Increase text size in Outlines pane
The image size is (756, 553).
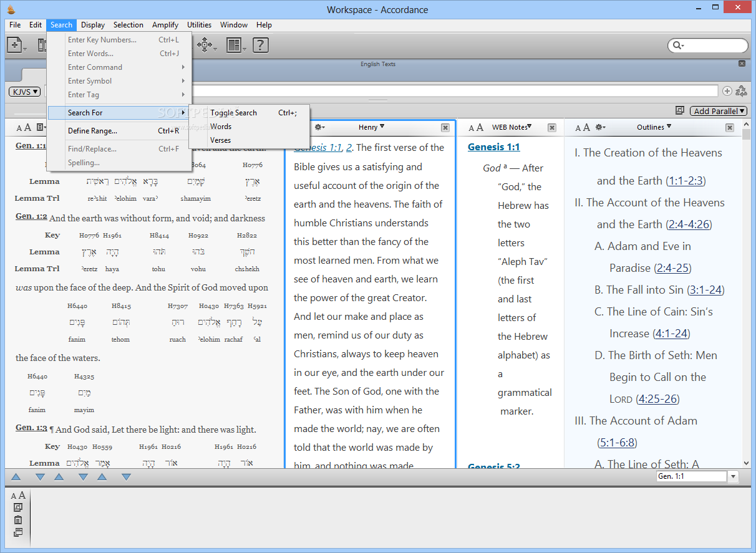[586, 127]
